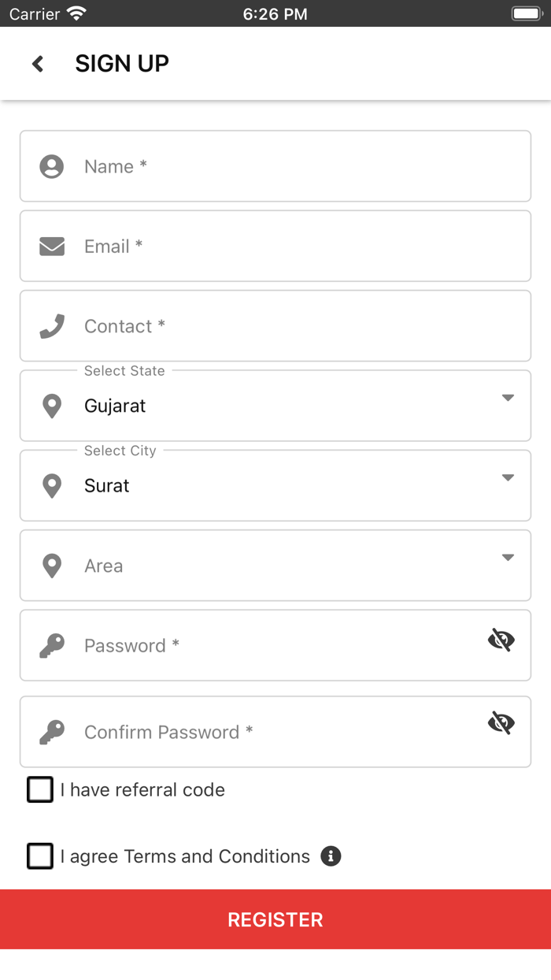The image size is (551, 980).
Task: Check the "I have referral code" box
Action: [40, 789]
